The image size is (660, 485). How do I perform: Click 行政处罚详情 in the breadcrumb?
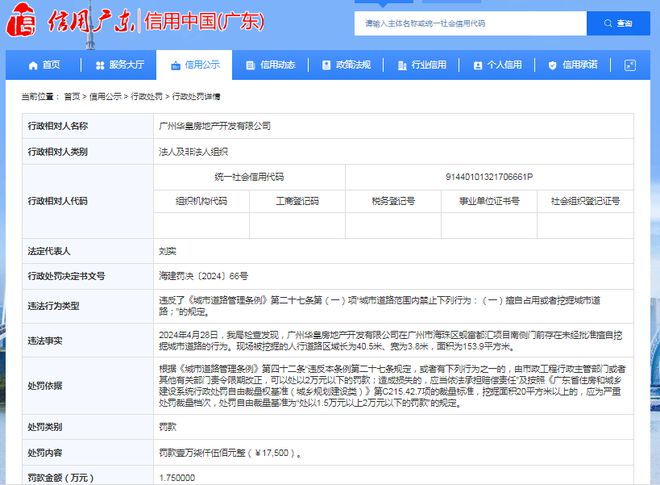point(196,96)
